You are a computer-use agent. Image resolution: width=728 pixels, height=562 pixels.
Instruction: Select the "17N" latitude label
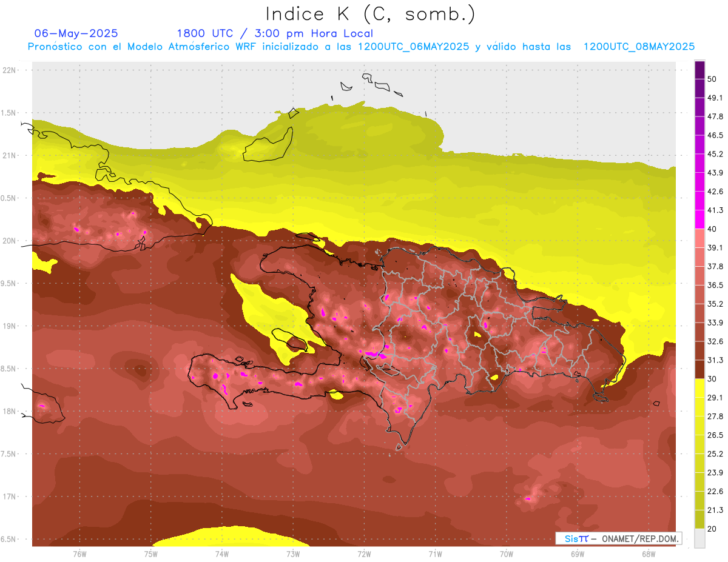pos(10,497)
